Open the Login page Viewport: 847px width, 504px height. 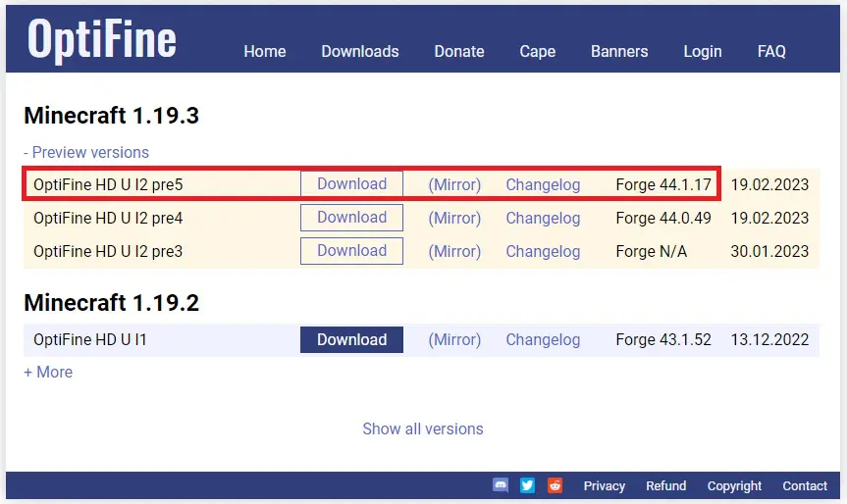702,51
